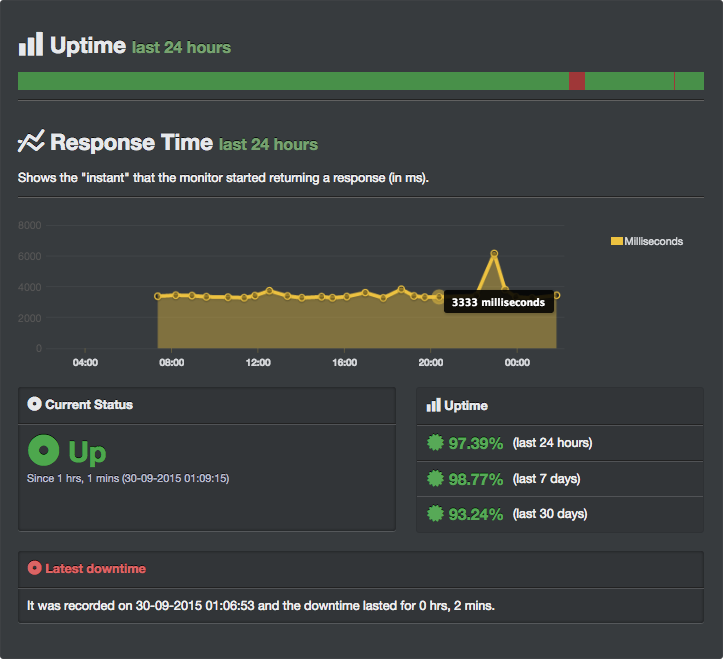Click the Current Status circle icon
The image size is (723, 659).
click(35, 405)
